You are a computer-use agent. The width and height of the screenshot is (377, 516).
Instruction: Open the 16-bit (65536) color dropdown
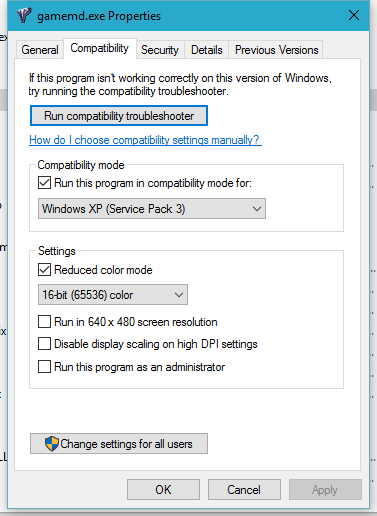click(x=113, y=295)
